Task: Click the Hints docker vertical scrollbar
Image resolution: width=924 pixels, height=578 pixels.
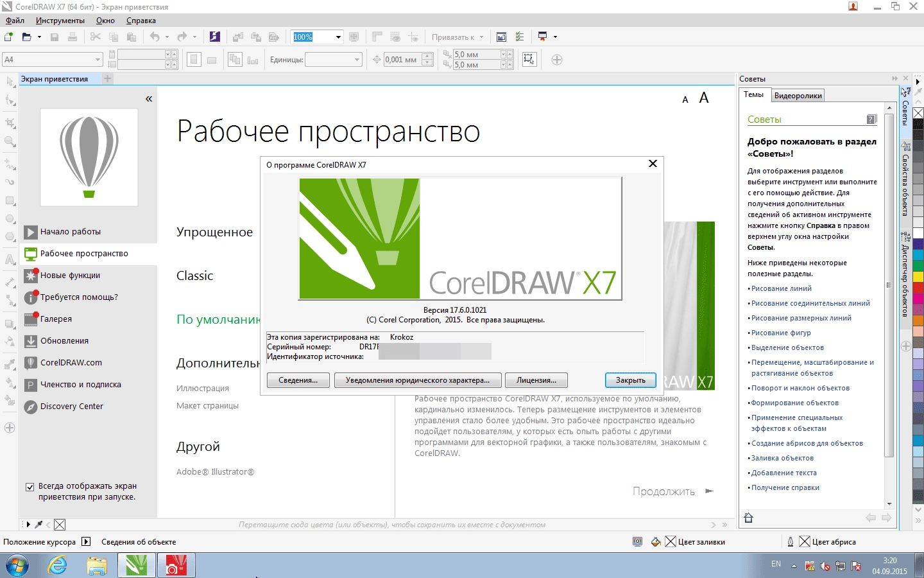Action: click(x=889, y=285)
